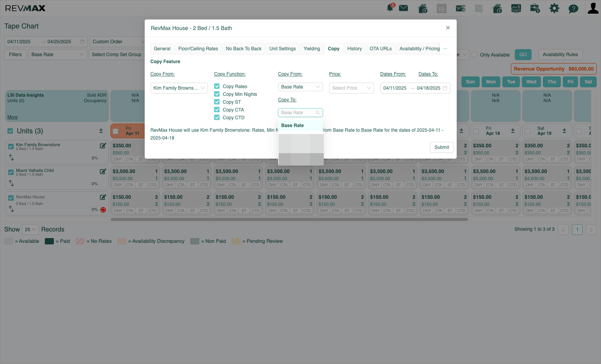Open the user profile icon

593,8
